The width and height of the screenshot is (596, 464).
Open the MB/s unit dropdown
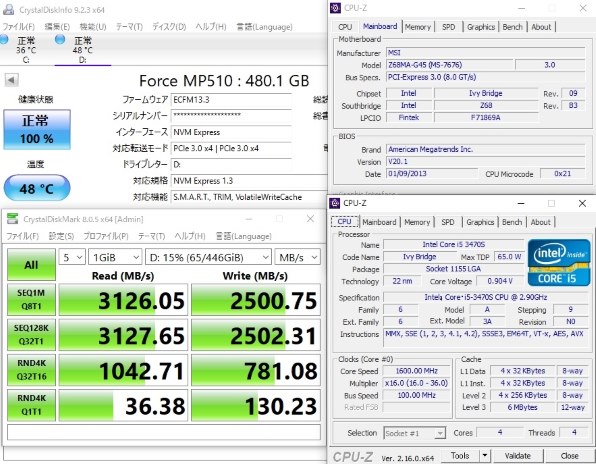click(x=298, y=257)
